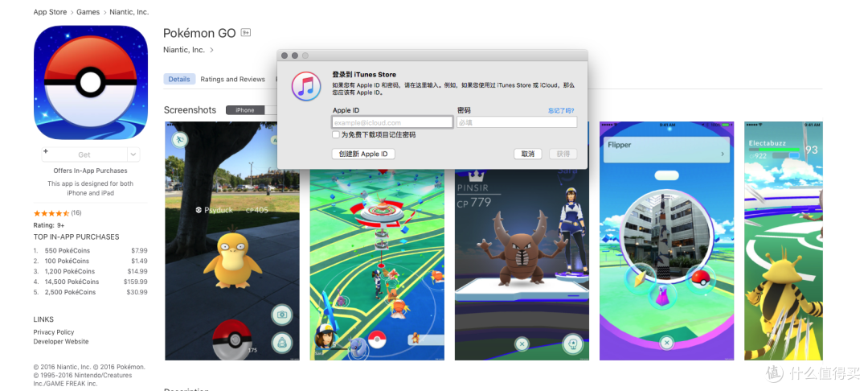This screenshot has height=391, width=868.
Task: Open the Pinsir CP 779 screenshot
Action: tap(522, 264)
